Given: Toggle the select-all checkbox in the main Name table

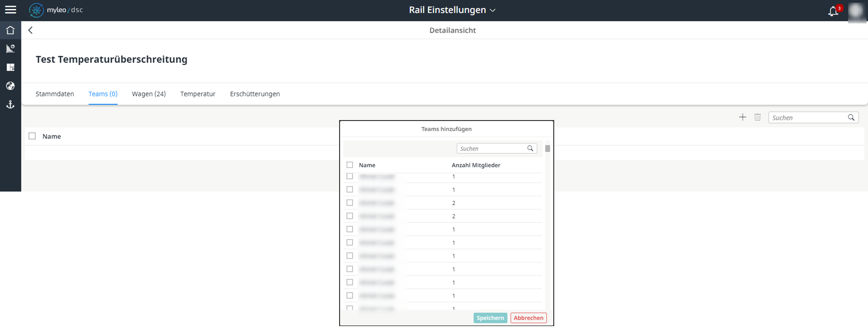Looking at the screenshot, I should [x=32, y=136].
